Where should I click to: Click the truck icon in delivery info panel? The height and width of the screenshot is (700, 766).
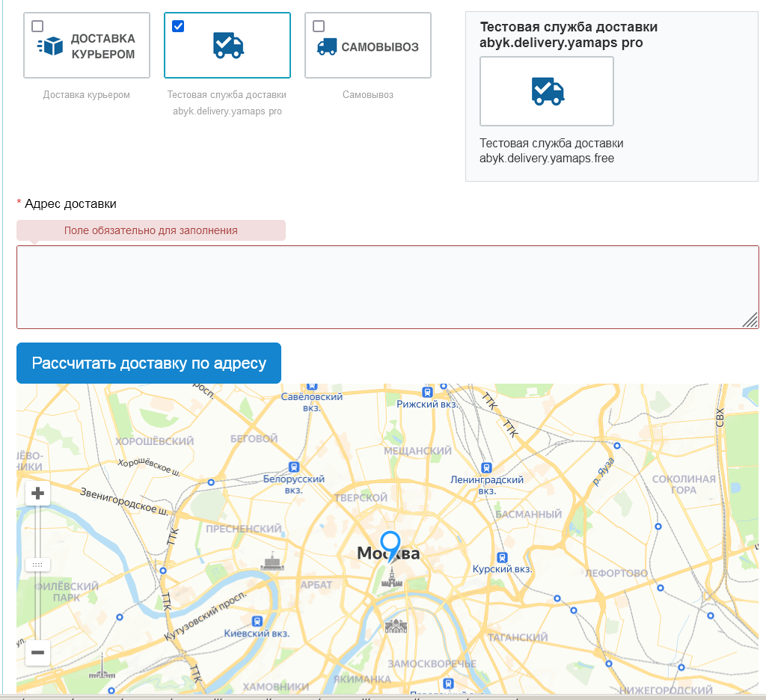coord(547,90)
